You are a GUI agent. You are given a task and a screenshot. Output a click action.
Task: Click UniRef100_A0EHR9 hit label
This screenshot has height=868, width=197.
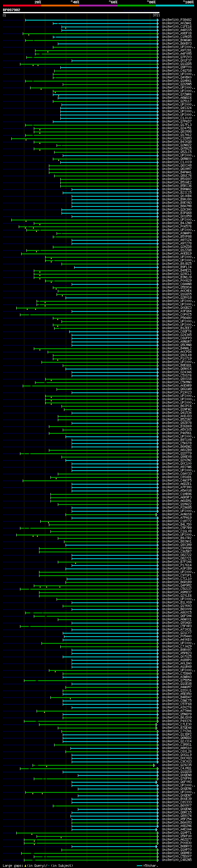click(176, 386)
